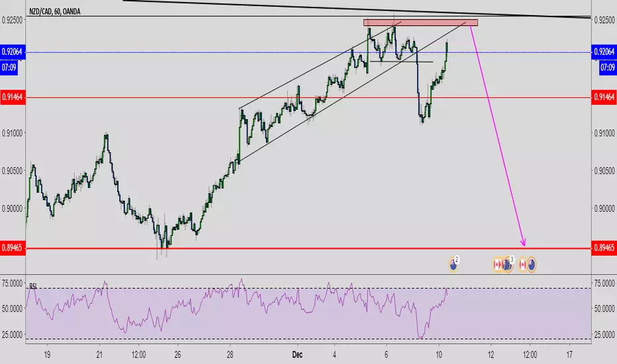Select the red resistance zone rectangle near 0.92500
This screenshot has width=617, height=364.
[420, 23]
